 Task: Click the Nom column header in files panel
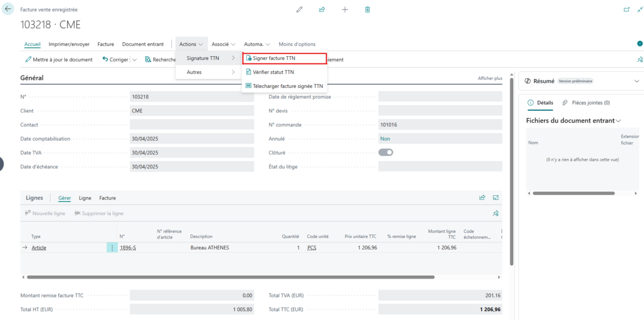(x=533, y=143)
